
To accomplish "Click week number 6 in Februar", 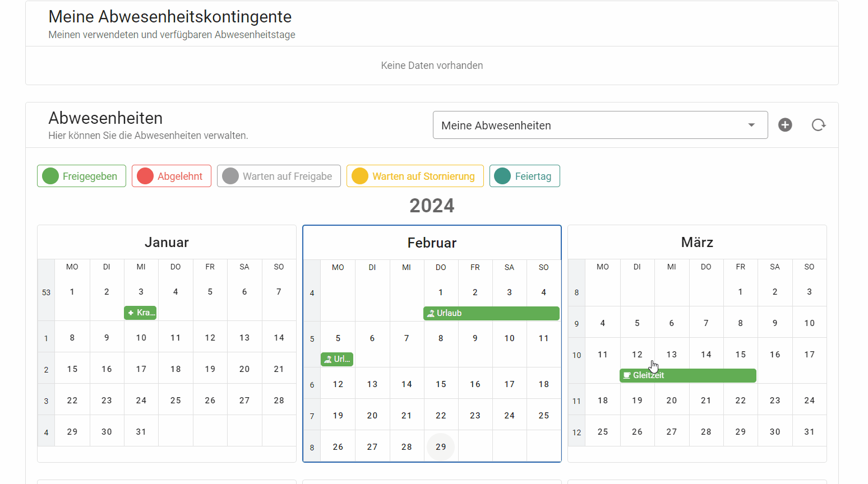I will tap(312, 385).
